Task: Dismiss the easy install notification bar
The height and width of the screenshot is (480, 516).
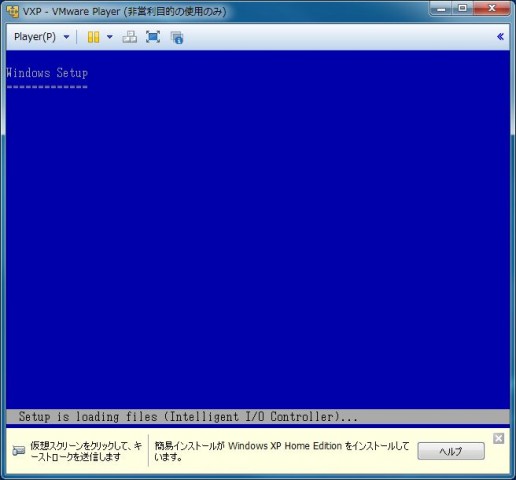Action: coord(499,438)
